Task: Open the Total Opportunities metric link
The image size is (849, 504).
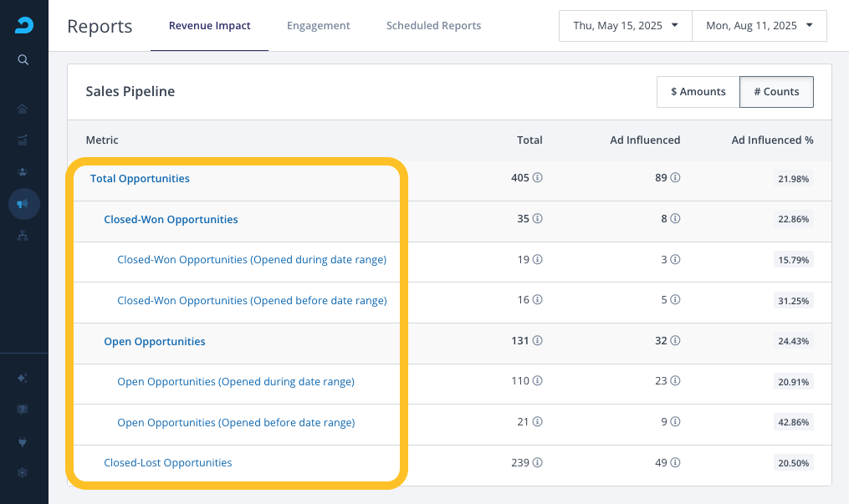Action: pyautogui.click(x=140, y=179)
